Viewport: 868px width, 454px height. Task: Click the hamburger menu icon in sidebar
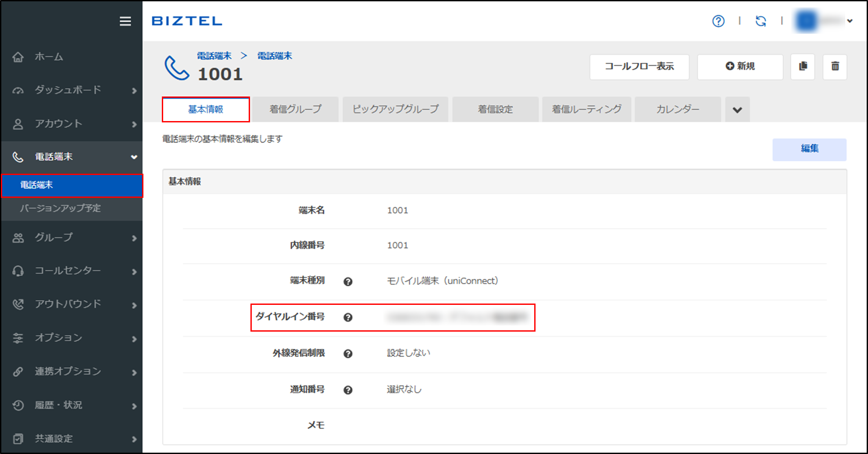125,21
